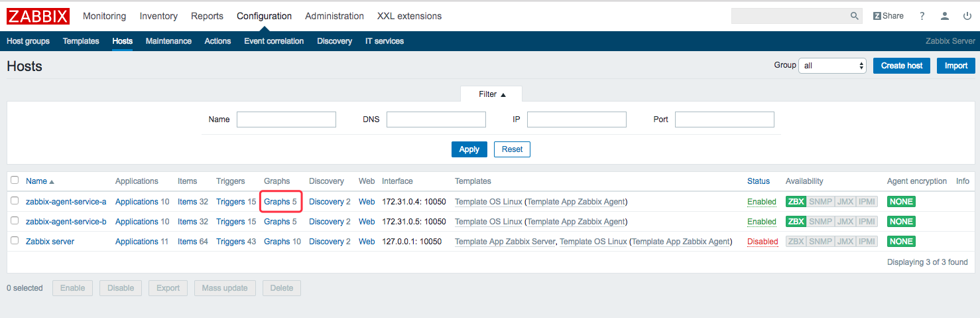This screenshot has width=980, height=318.
Task: Switch to Templates submenu
Action: tap(81, 41)
